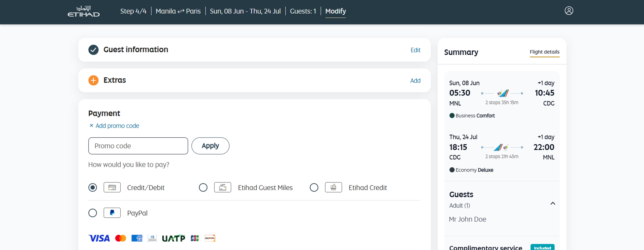Click Guests: 1 in header

(x=303, y=11)
